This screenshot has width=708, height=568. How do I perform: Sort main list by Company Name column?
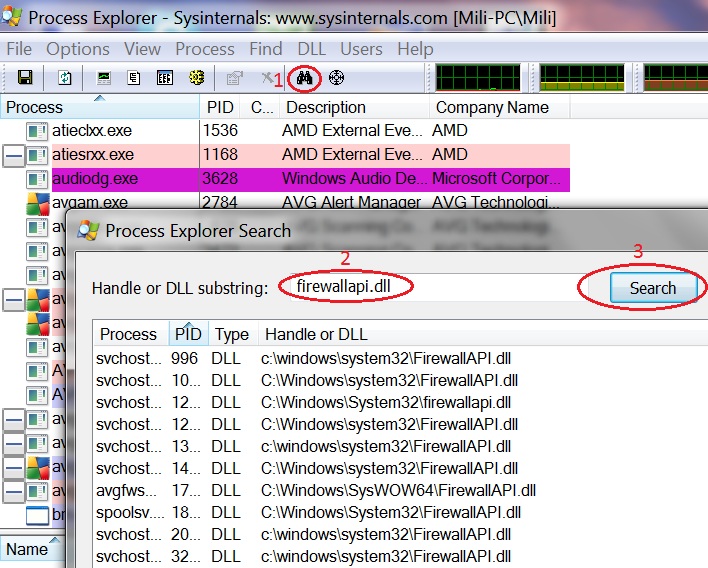tap(499, 107)
